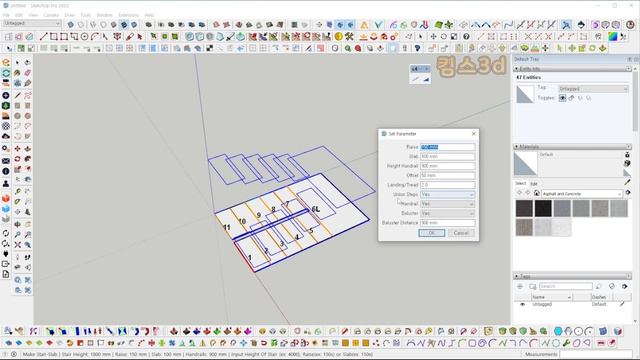Click the Raise input field

[x=448, y=147]
